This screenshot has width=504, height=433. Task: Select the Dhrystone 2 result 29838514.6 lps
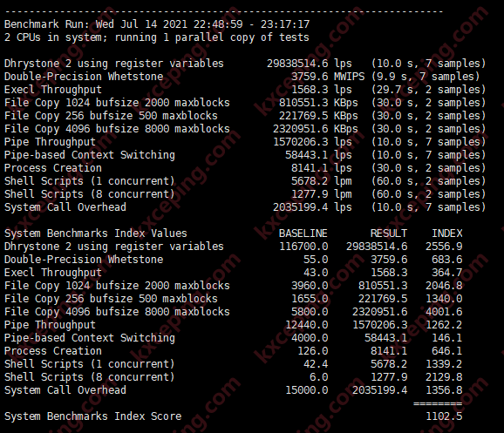(x=310, y=64)
